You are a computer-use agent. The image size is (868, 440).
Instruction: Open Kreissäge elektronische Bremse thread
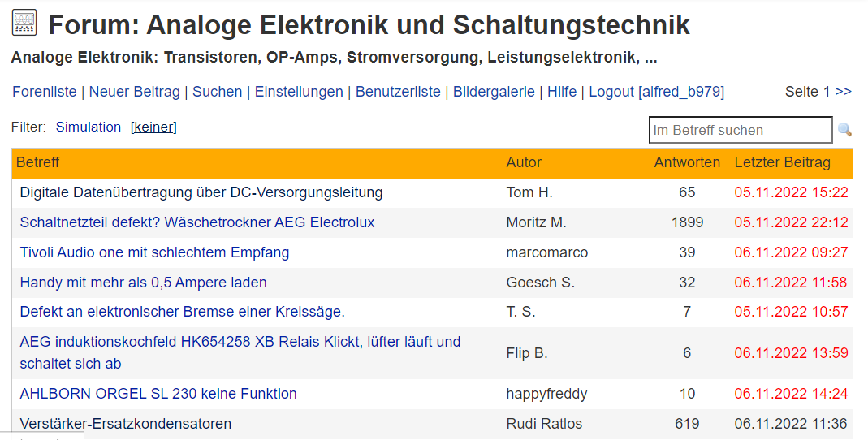182,312
